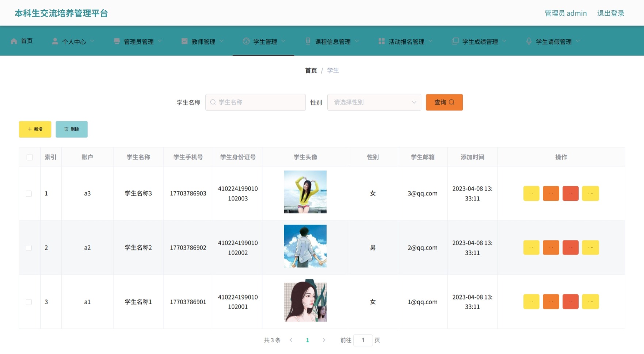Click the 管理员 admin link

(565, 13)
